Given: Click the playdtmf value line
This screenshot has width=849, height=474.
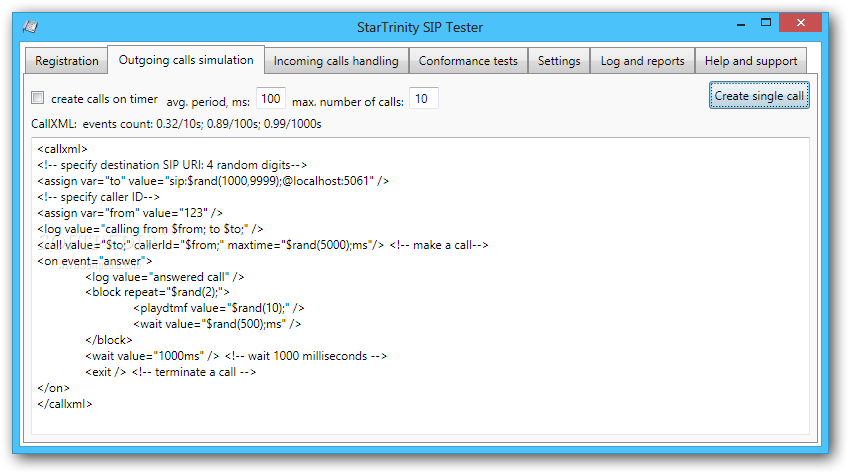Looking at the screenshot, I should pos(219,308).
